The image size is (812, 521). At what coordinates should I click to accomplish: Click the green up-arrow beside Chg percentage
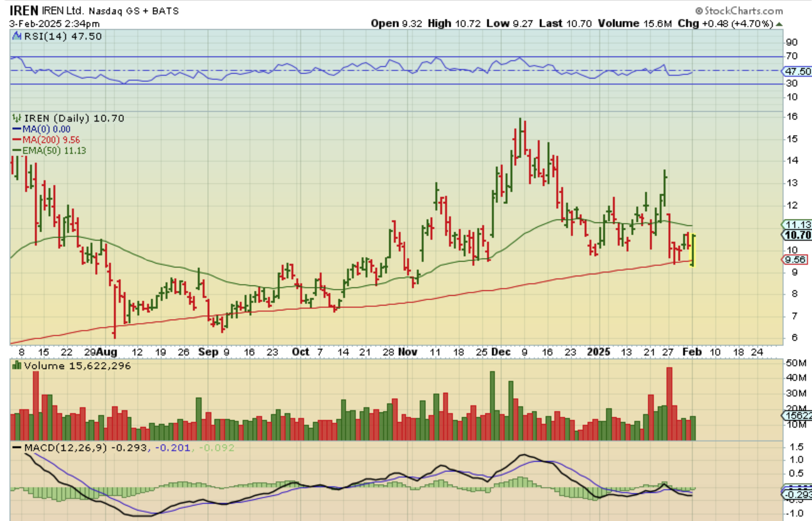[x=779, y=24]
